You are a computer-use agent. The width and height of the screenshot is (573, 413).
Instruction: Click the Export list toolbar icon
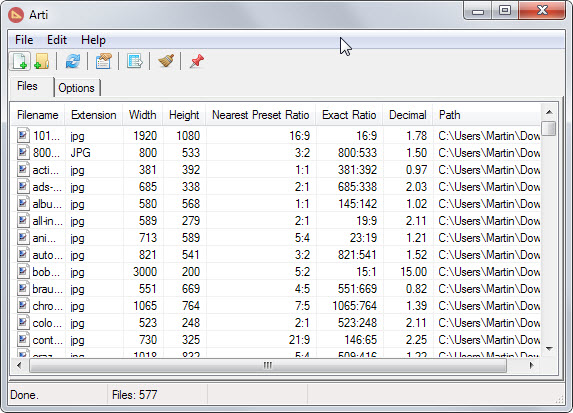134,61
